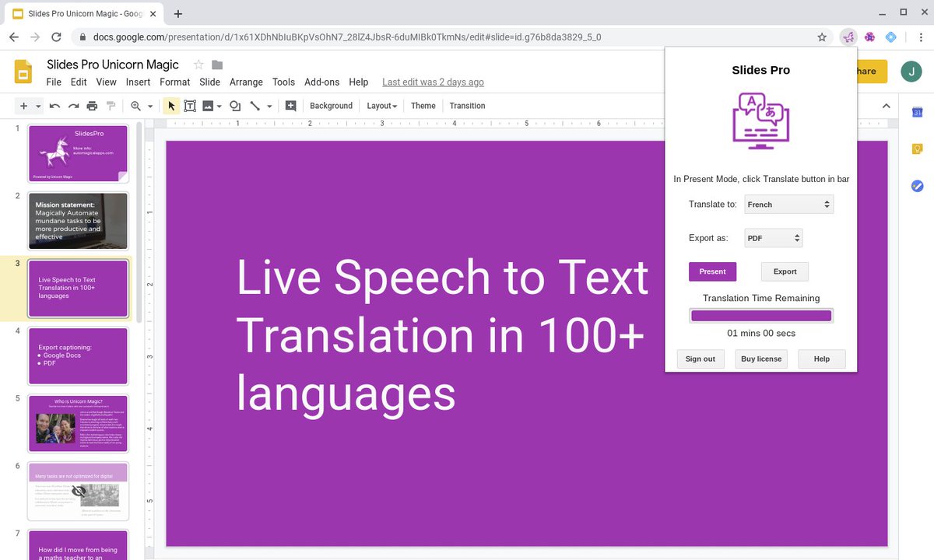
Task: Select slide 1 SlidesPro thumbnail
Action: pyautogui.click(x=78, y=153)
